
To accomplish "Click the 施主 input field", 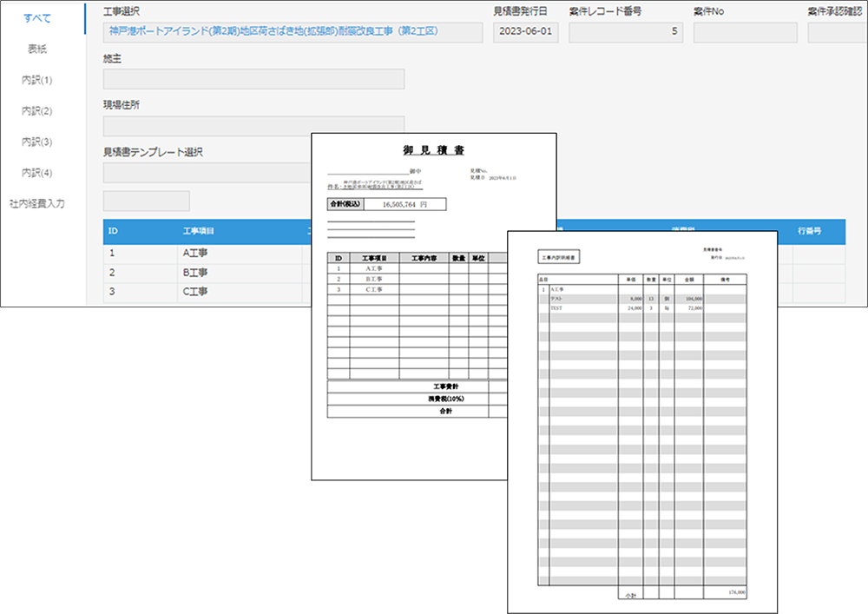I will click(253, 79).
